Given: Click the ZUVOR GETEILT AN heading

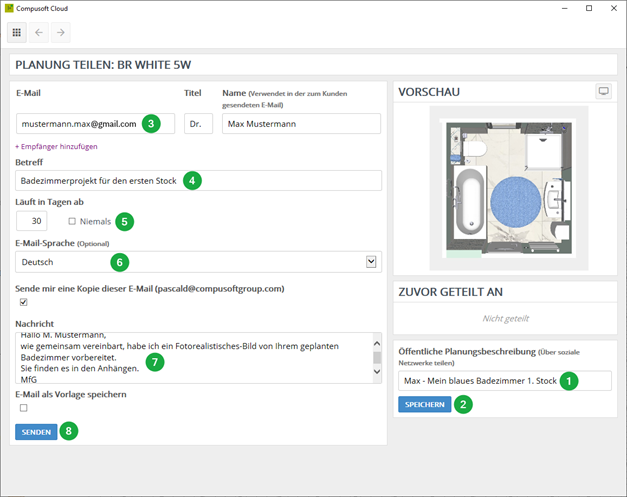Looking at the screenshot, I should point(450,292).
